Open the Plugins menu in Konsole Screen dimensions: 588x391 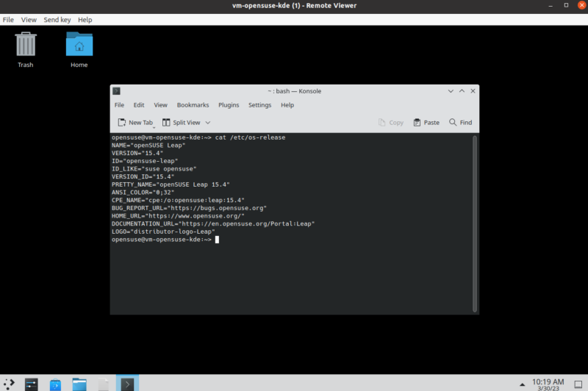(x=229, y=105)
